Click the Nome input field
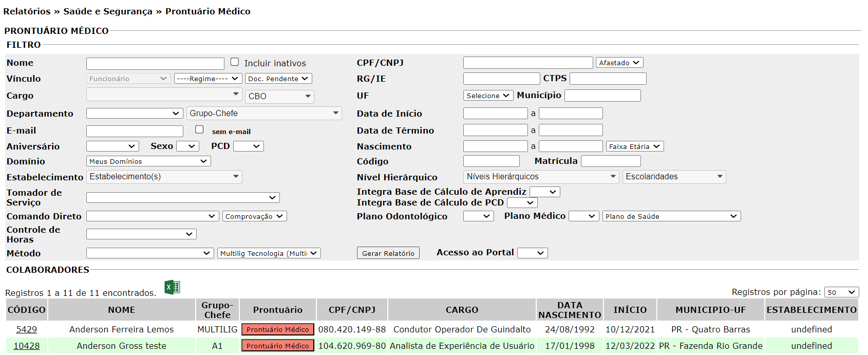 155,63
